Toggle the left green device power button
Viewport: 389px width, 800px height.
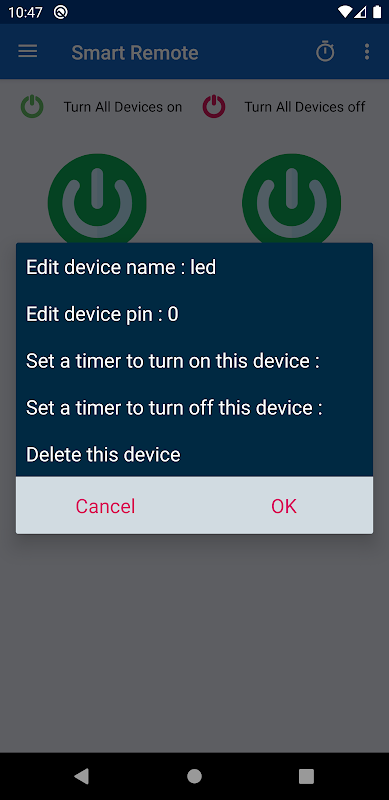(97, 199)
